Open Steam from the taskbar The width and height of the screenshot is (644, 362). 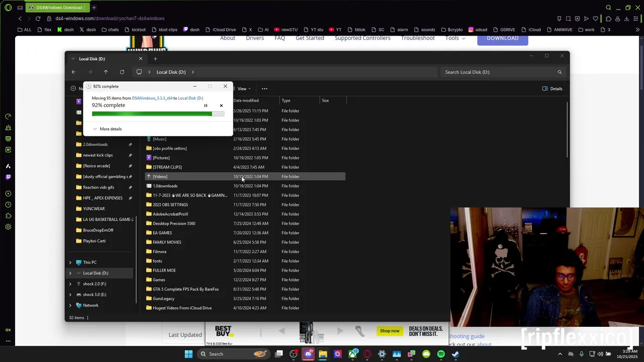[x=455, y=354]
